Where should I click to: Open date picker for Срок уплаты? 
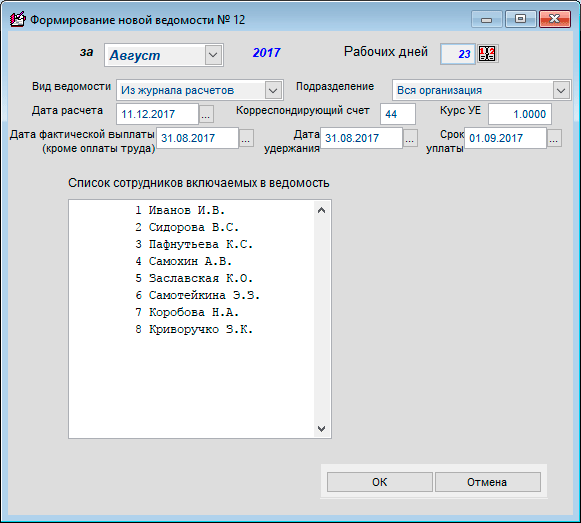point(554,138)
